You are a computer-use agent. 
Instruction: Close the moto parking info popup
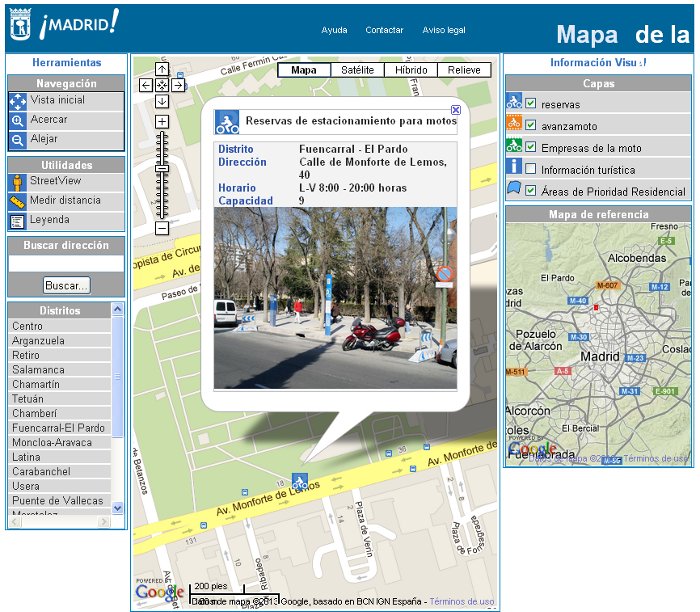(456, 110)
